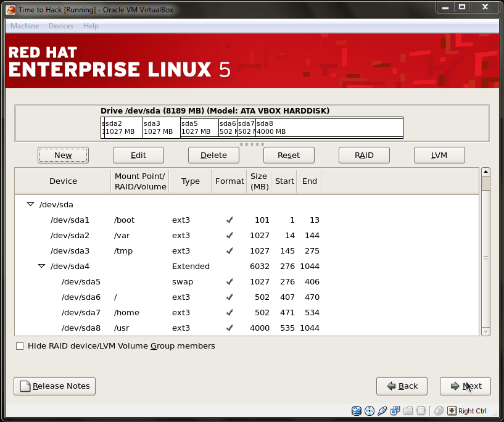Sort by the Format column header
Image resolution: width=504 pixels, height=422 pixels.
coord(229,181)
